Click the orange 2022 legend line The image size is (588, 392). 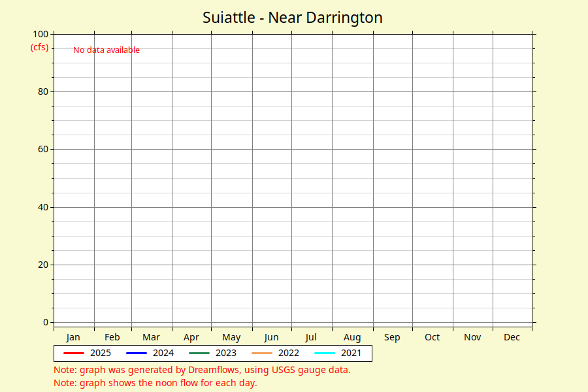262,353
